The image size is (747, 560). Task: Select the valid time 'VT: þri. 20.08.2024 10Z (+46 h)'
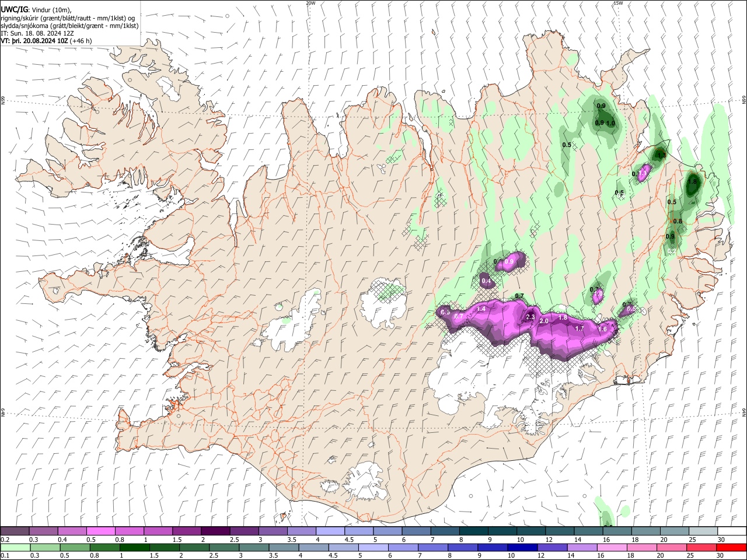(x=46, y=41)
